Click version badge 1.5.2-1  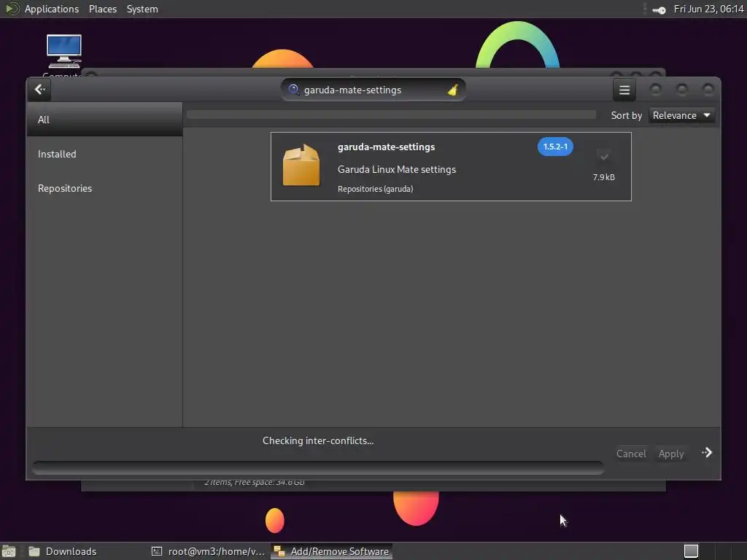tap(555, 147)
